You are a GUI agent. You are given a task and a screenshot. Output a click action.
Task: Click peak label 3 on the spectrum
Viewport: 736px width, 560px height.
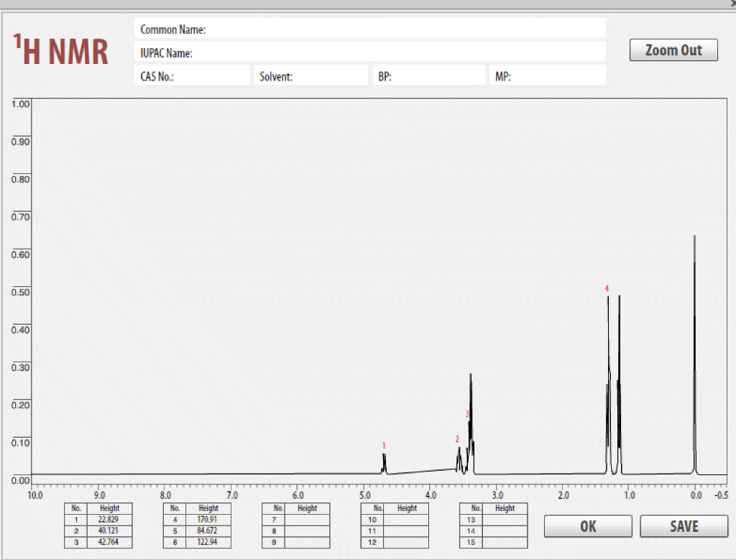coord(467,413)
